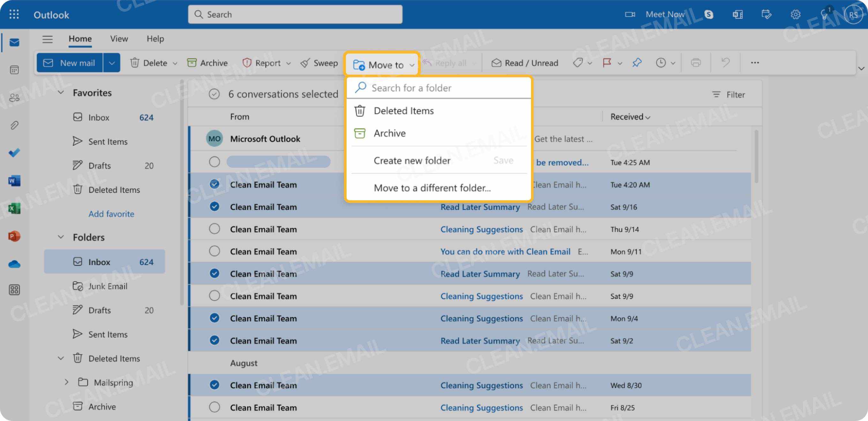Pin the selected conversations using the pin icon
868x421 pixels.
point(637,63)
